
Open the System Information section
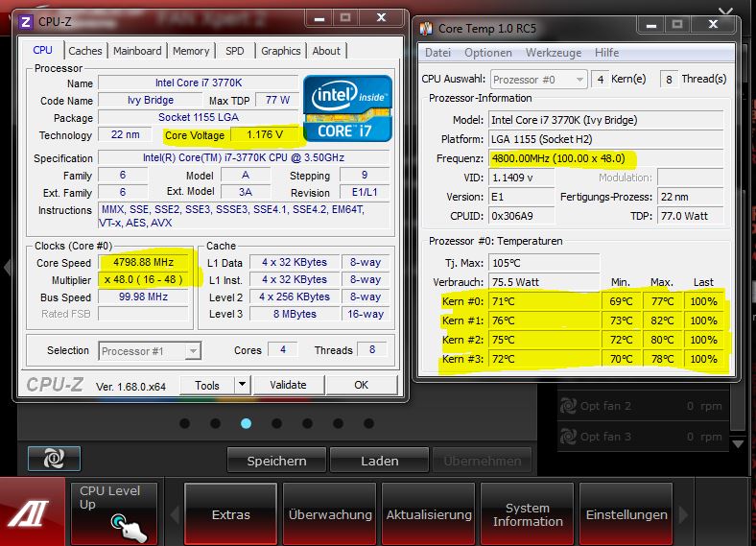(x=528, y=514)
